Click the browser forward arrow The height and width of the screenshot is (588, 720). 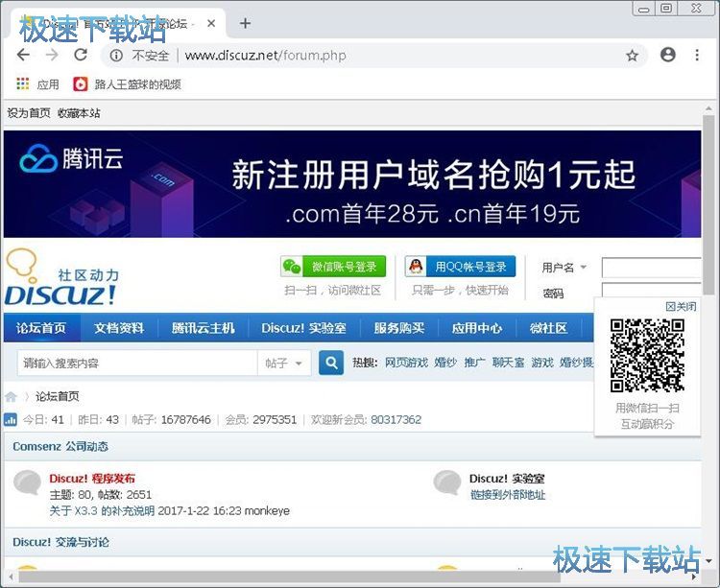coord(52,55)
